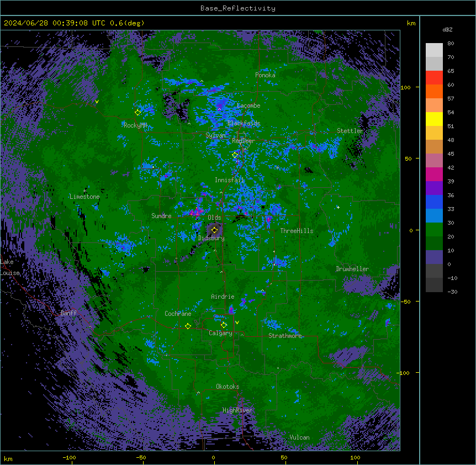Click the Airdrie city label

point(223,297)
